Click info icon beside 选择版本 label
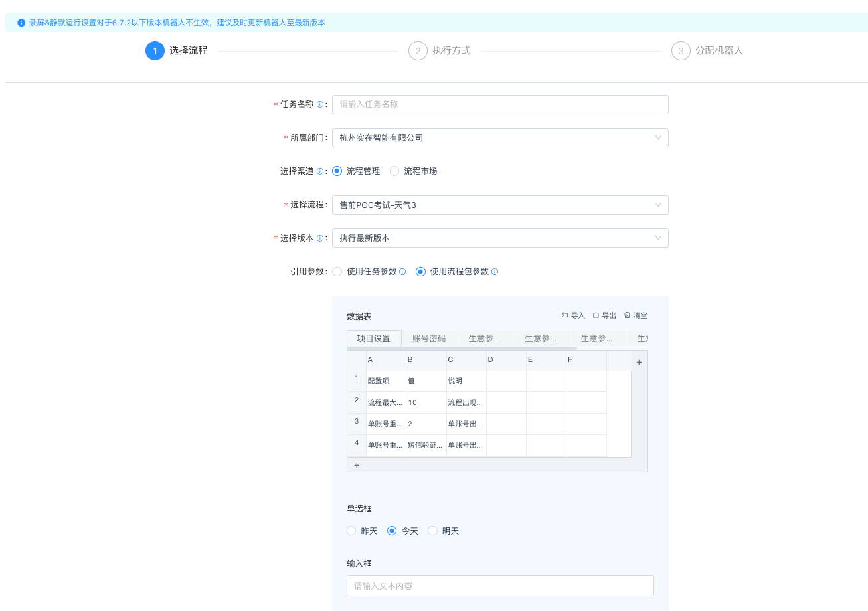This screenshot has width=868, height=611. 320,238
